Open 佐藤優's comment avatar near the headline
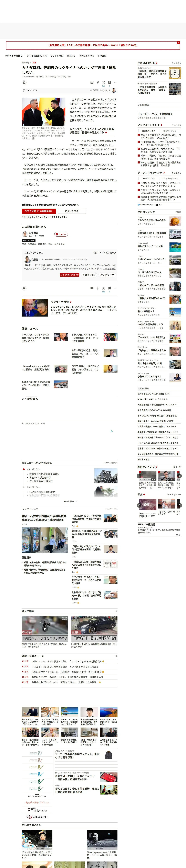This screenshot has height=868, width=186. tap(114, 90)
